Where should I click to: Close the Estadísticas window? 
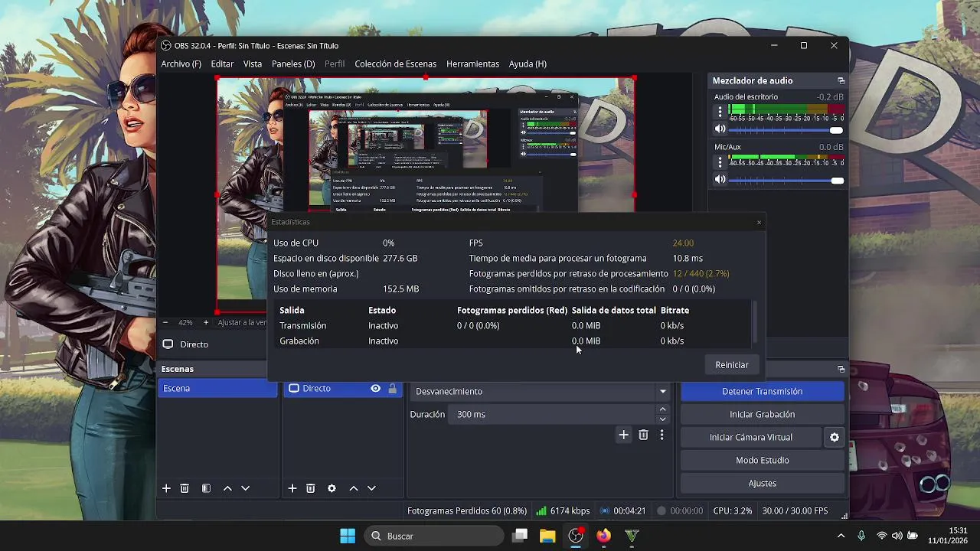[x=759, y=222]
